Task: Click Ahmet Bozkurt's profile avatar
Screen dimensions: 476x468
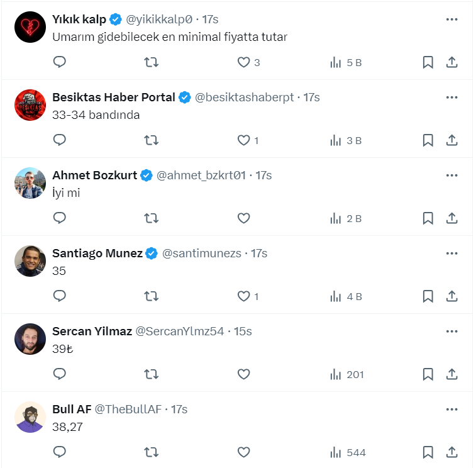Action: coord(30,183)
